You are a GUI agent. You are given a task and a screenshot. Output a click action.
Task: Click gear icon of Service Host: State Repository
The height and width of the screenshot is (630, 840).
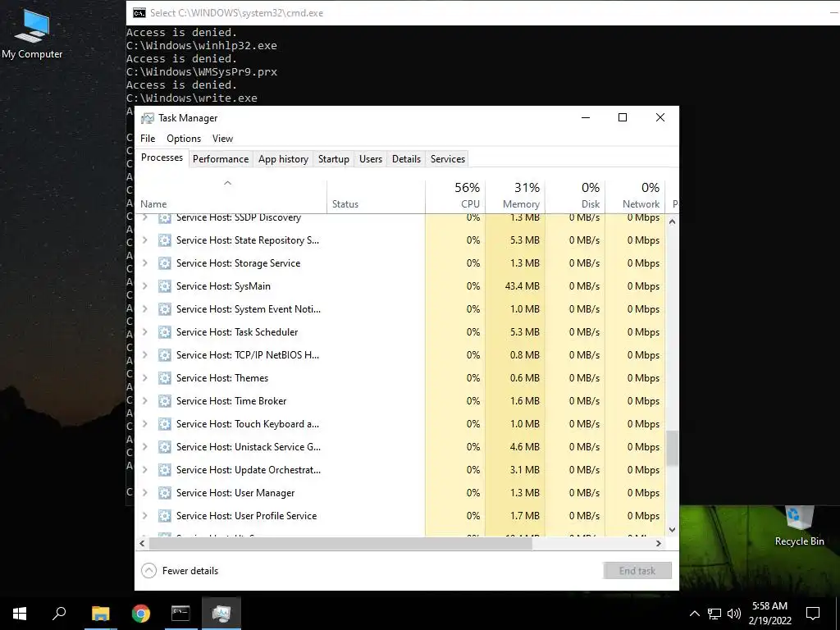point(164,240)
